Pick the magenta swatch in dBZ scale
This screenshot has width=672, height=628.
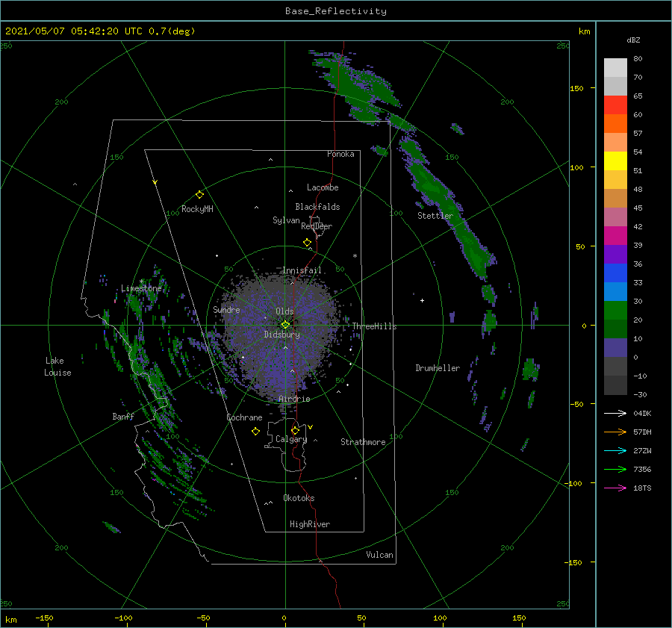click(615, 235)
